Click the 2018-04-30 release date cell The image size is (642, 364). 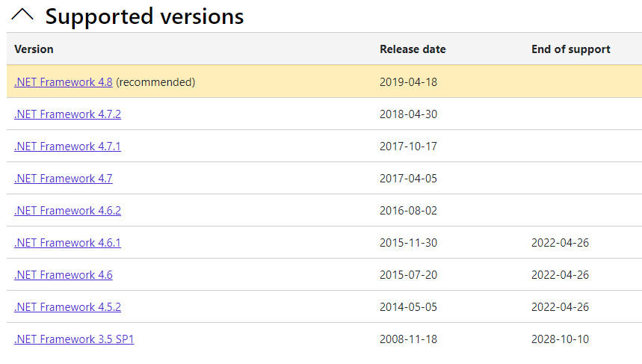click(x=408, y=114)
